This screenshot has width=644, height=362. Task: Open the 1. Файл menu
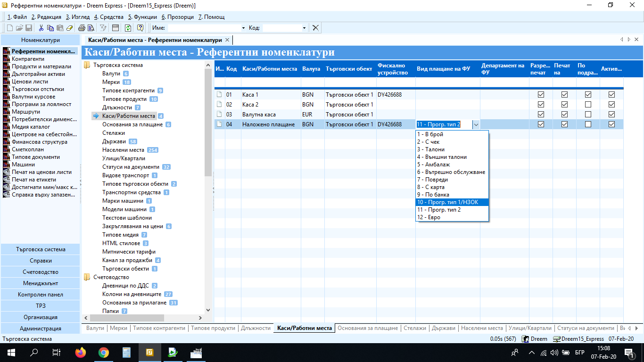click(17, 17)
